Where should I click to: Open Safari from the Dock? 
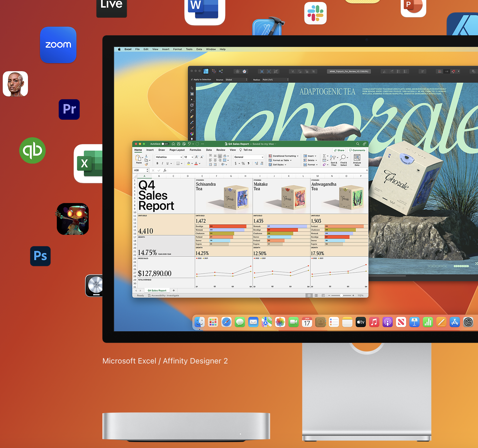pyautogui.click(x=226, y=322)
